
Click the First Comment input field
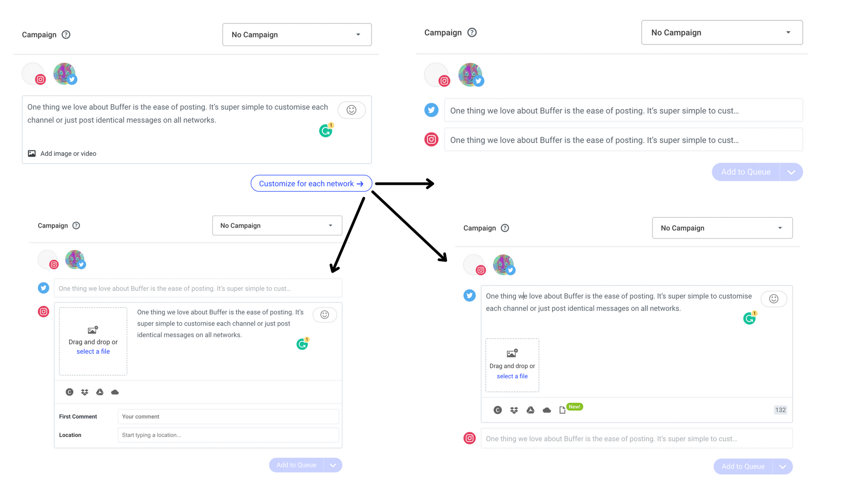228,416
